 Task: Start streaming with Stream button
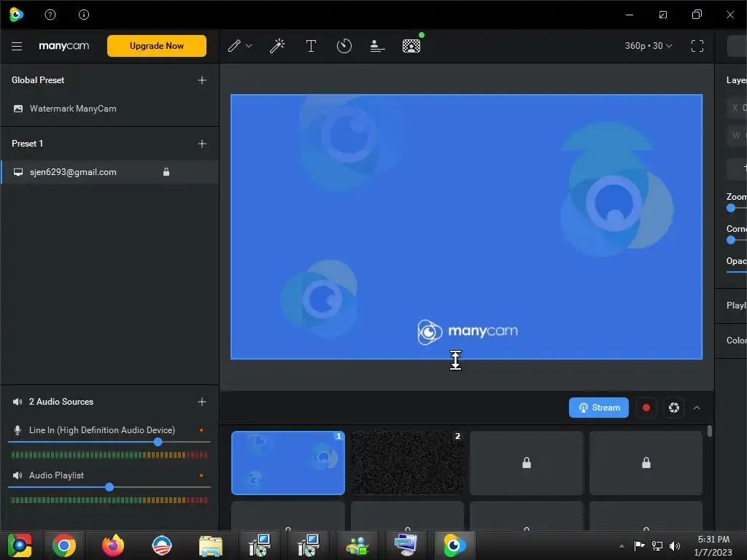pyautogui.click(x=599, y=408)
